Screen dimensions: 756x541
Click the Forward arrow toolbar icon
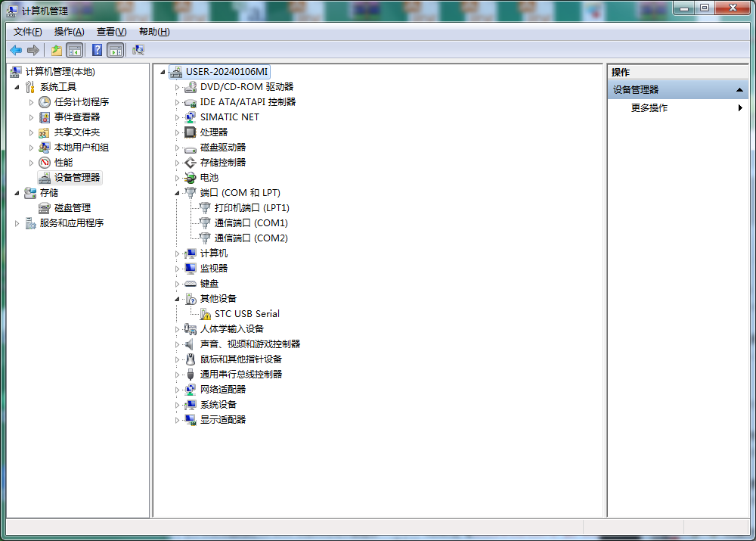(33, 50)
